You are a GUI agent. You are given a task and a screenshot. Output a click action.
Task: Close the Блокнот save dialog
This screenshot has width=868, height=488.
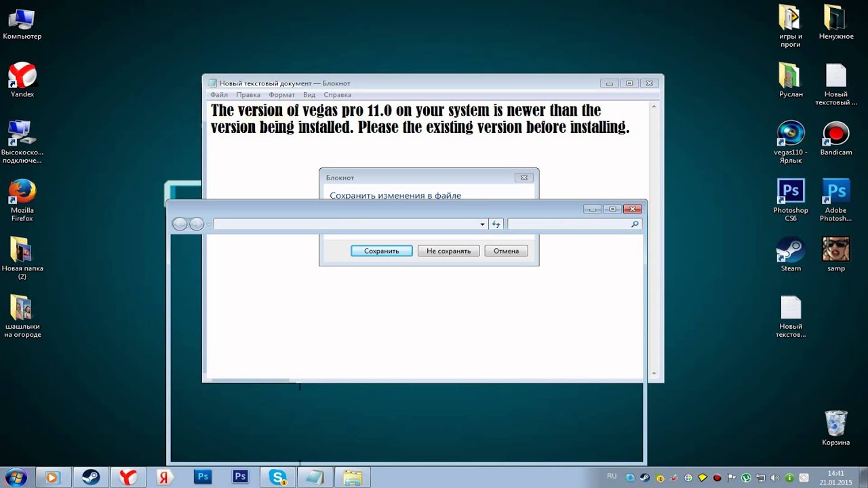(x=524, y=178)
